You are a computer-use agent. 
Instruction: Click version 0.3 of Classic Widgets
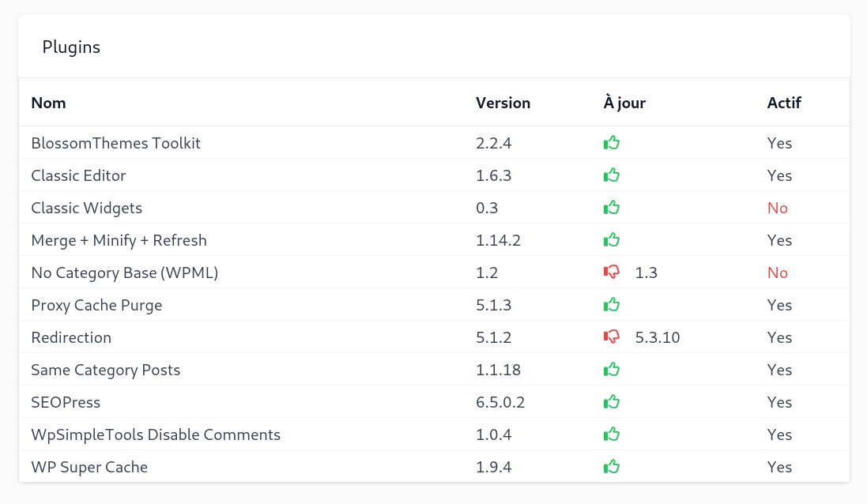[487, 209]
